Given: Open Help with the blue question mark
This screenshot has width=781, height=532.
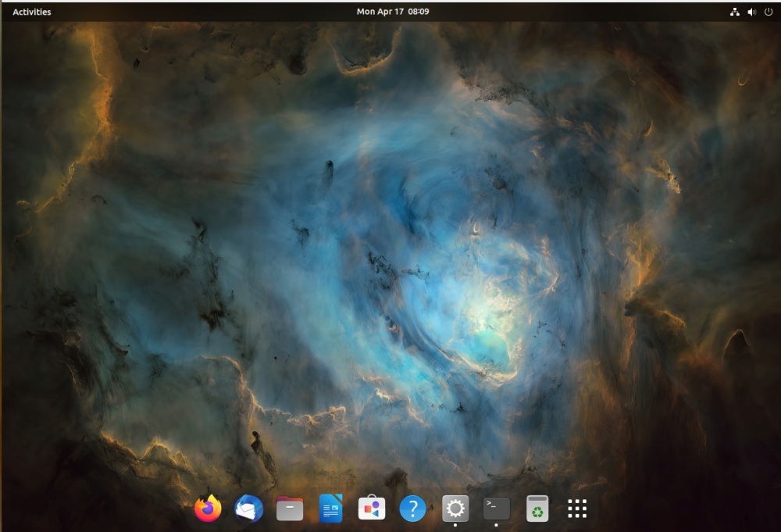Looking at the screenshot, I should [x=412, y=509].
